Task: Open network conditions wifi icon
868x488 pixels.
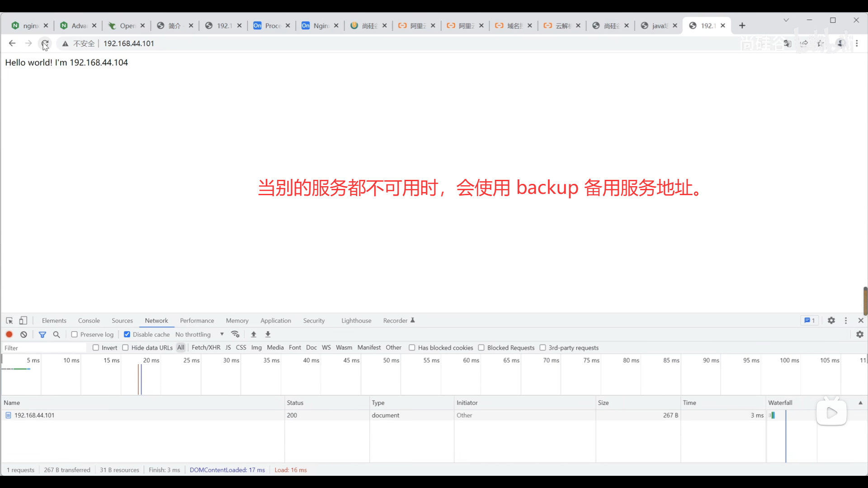Action: click(235, 334)
